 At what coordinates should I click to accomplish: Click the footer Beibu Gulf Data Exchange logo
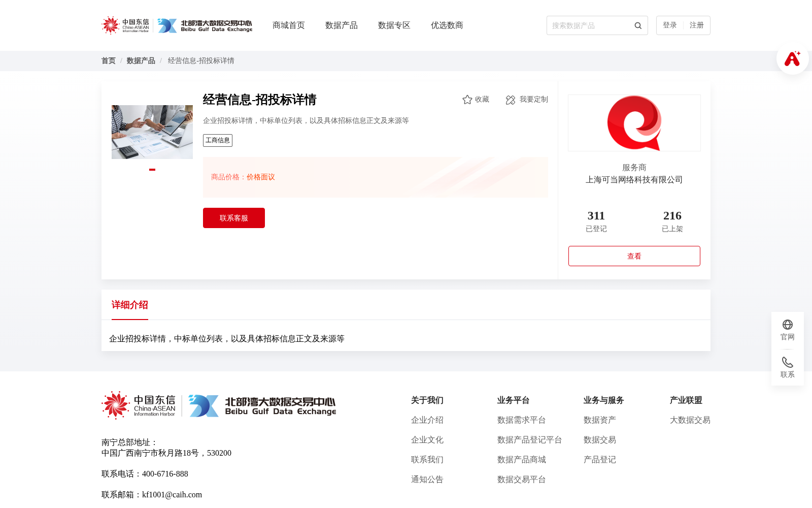click(x=262, y=406)
